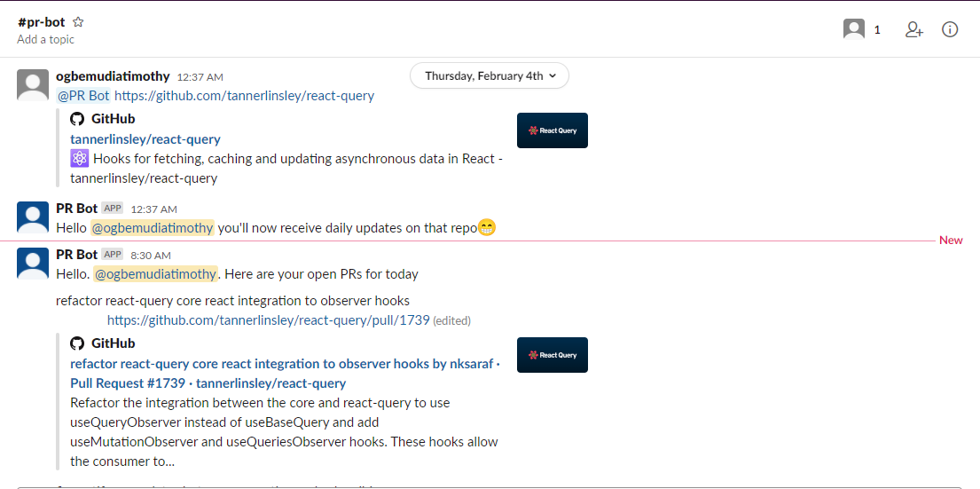Click Add a topic
The width and height of the screenshot is (980, 489).
click(x=45, y=39)
